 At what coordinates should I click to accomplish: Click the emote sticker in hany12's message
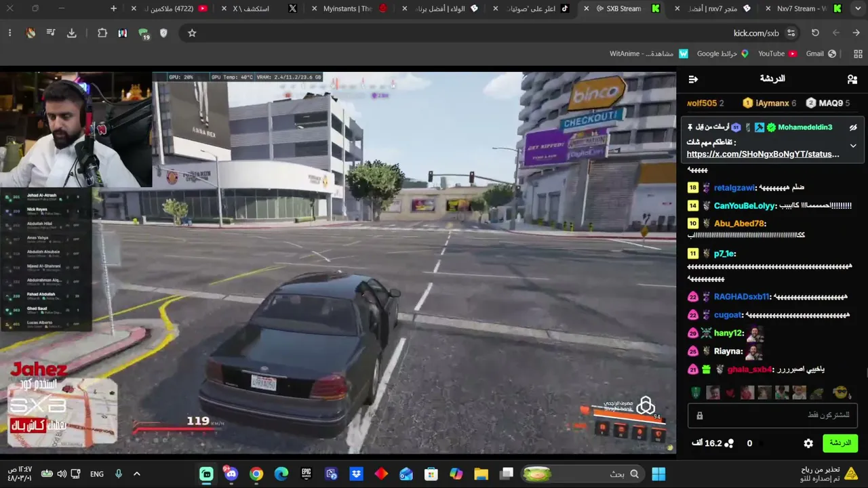pos(755,333)
